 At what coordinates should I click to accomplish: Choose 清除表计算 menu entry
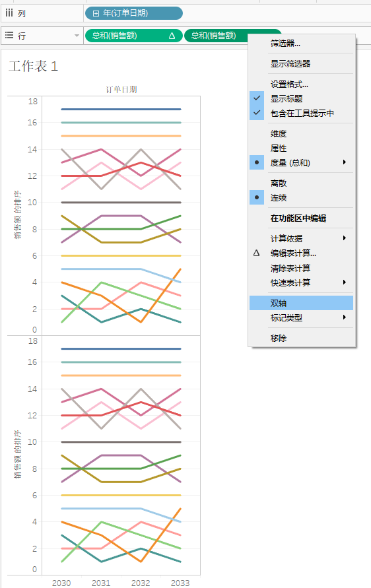click(x=302, y=268)
